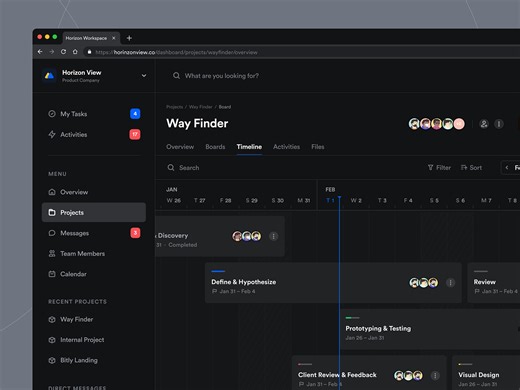This screenshot has height=390, width=520.
Task: Click Client Review & Feedback assignee avatars
Action: pyautogui.click(x=408, y=376)
